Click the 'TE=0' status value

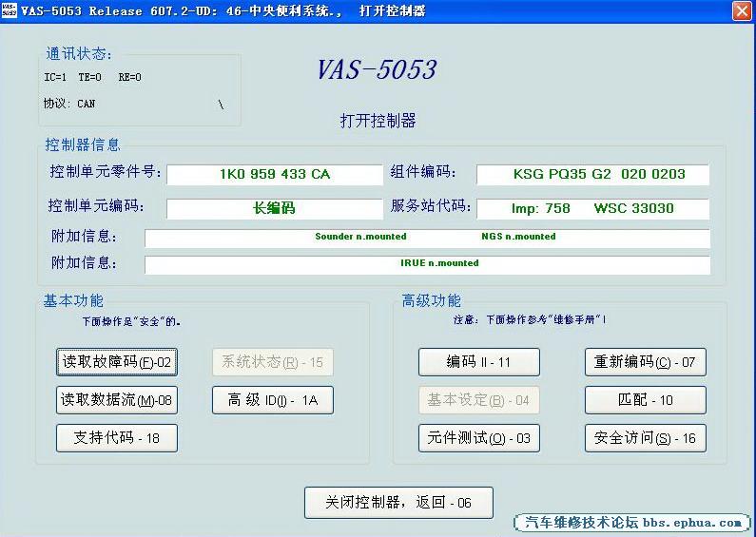click(90, 77)
